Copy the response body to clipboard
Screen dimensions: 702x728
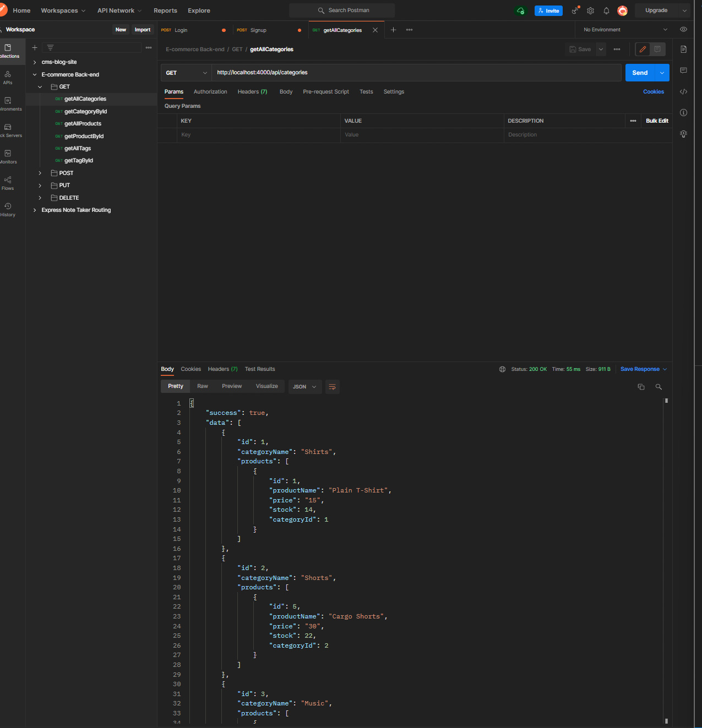click(x=641, y=387)
